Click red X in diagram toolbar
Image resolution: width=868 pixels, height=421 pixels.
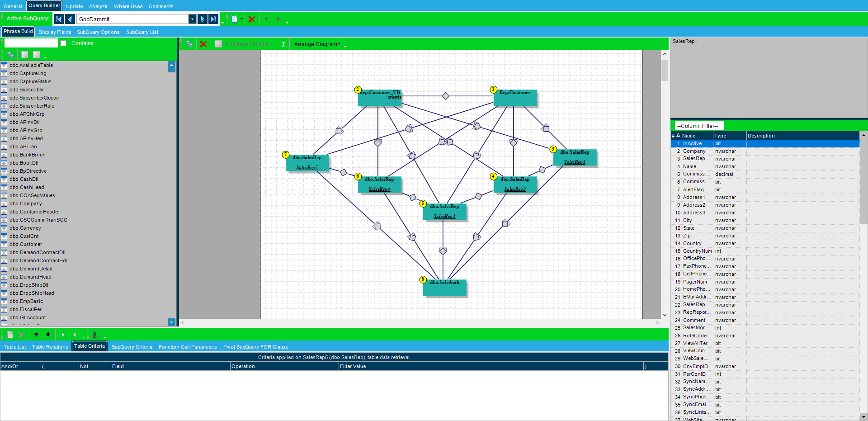click(x=203, y=44)
